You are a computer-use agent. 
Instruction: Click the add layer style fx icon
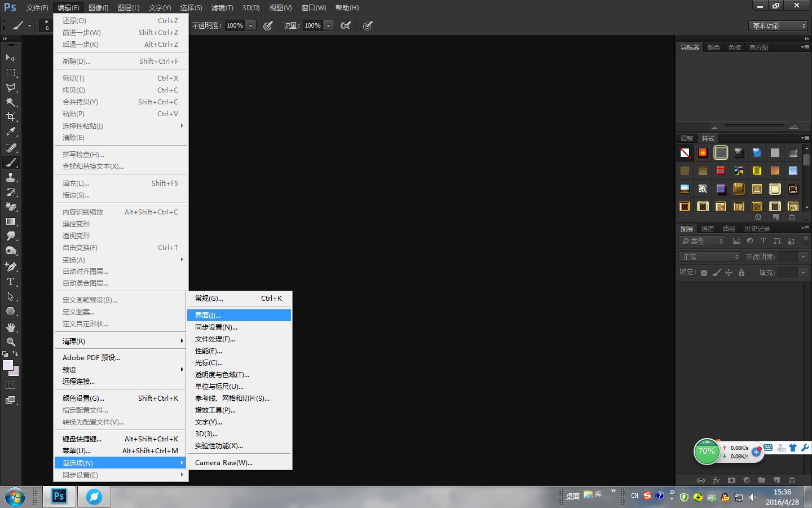click(716, 480)
